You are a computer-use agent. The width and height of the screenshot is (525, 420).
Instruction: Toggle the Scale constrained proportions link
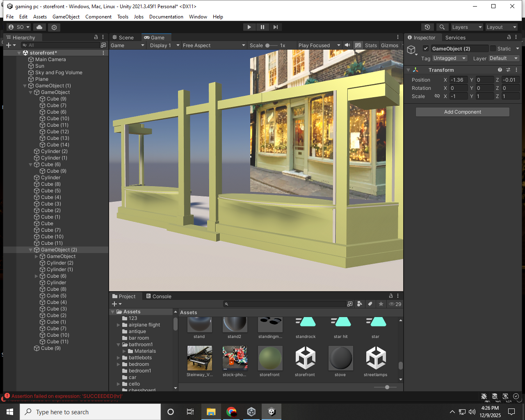(437, 96)
